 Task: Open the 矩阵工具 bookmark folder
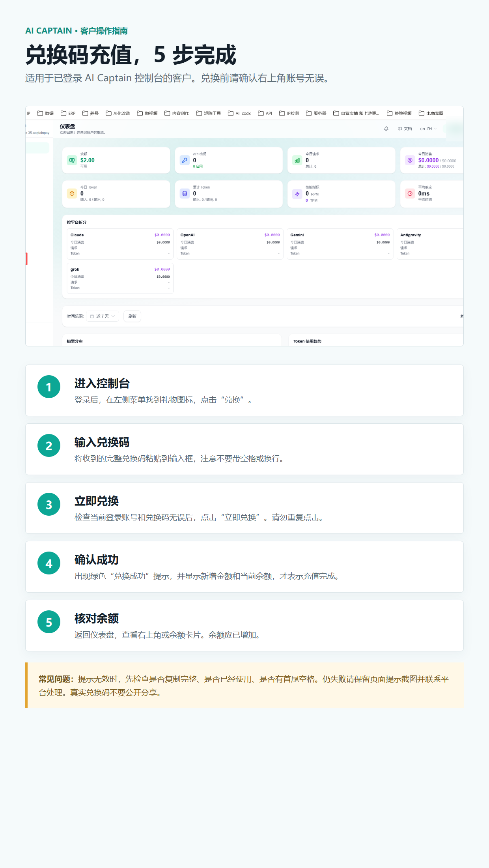pyautogui.click(x=209, y=113)
